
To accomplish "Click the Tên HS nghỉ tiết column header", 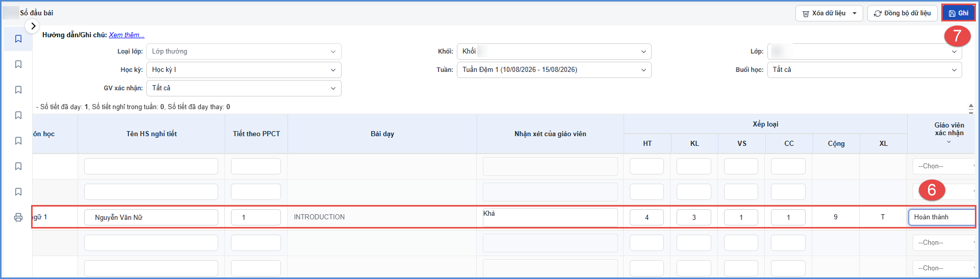I will [151, 134].
